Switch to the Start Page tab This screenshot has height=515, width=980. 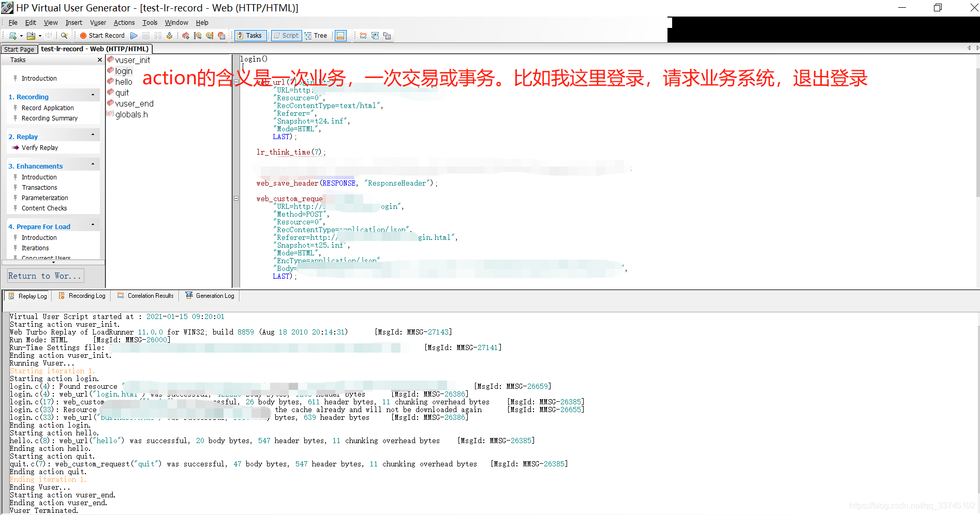19,49
